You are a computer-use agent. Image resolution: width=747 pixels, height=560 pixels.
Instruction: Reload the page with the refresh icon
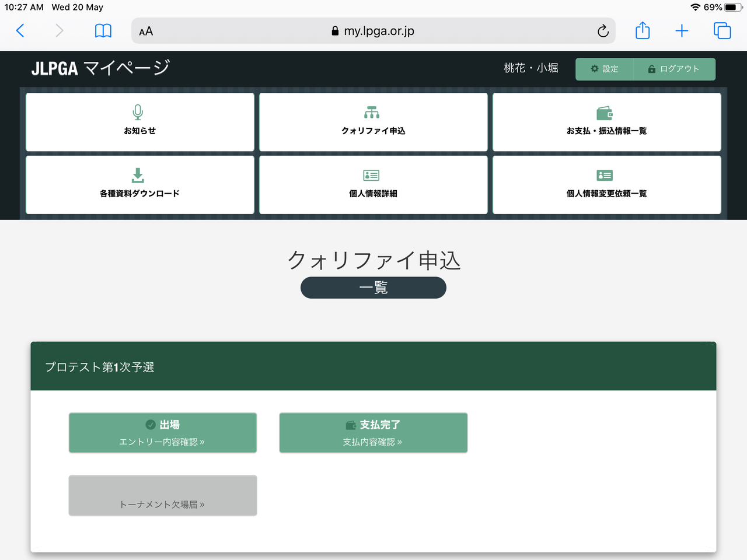pos(603,31)
